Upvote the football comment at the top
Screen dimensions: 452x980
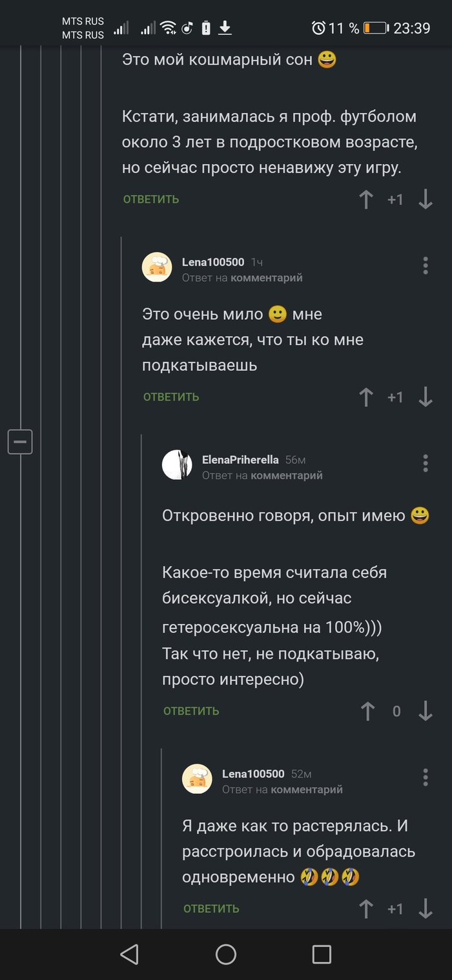tap(366, 200)
